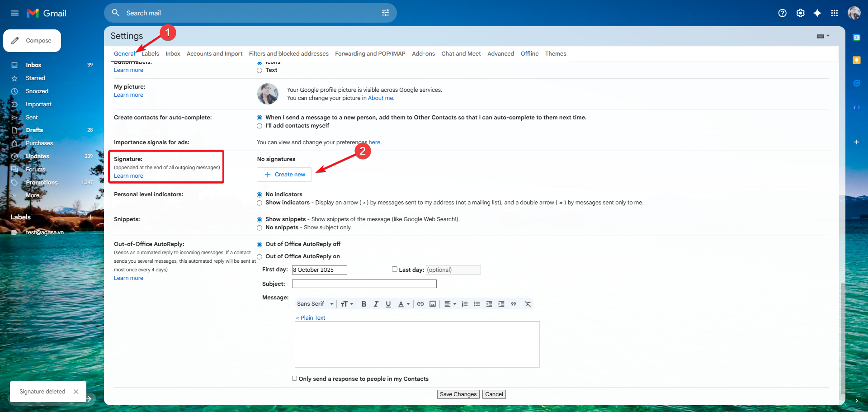Click the settings page vertical scrollbar

coord(842,335)
